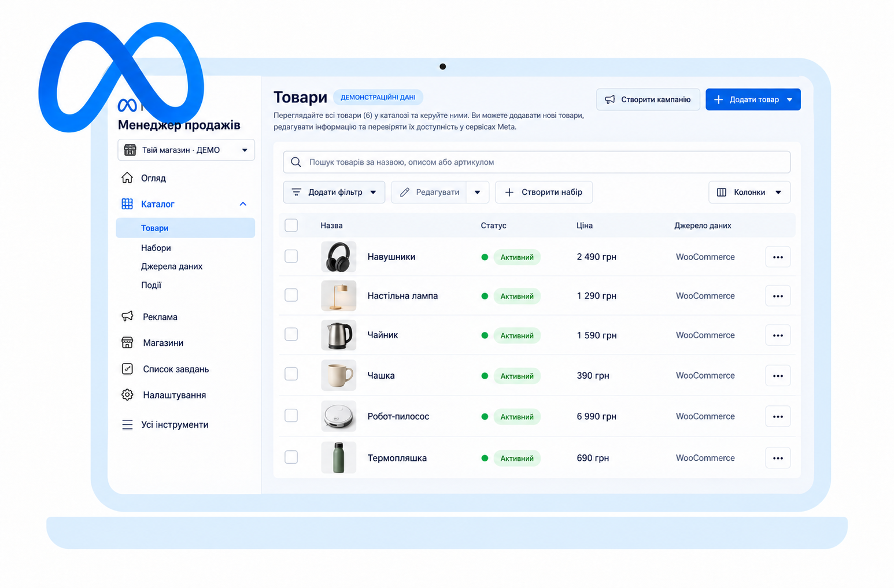Collapse the Каталог section chevron

(x=243, y=204)
